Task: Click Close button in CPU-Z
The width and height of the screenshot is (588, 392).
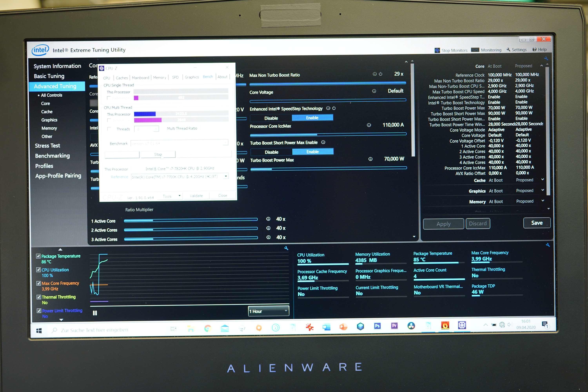Action: 222,195
